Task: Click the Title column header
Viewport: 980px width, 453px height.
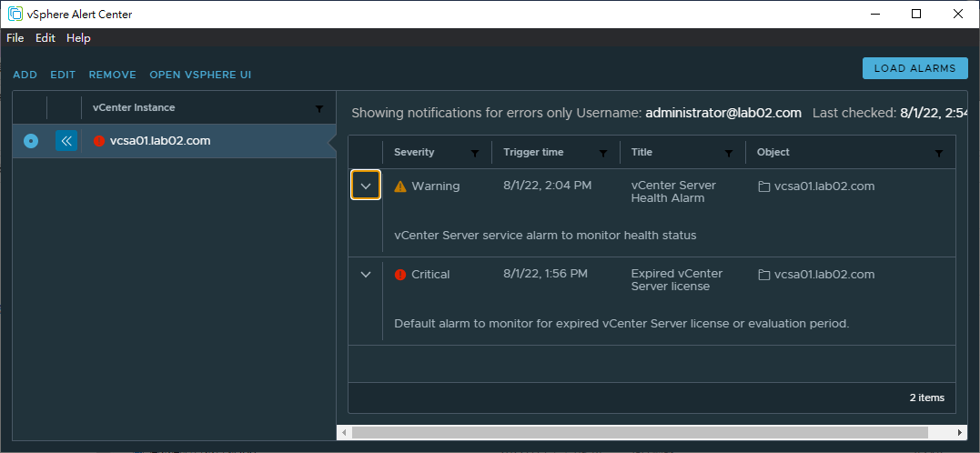Action: [x=642, y=152]
